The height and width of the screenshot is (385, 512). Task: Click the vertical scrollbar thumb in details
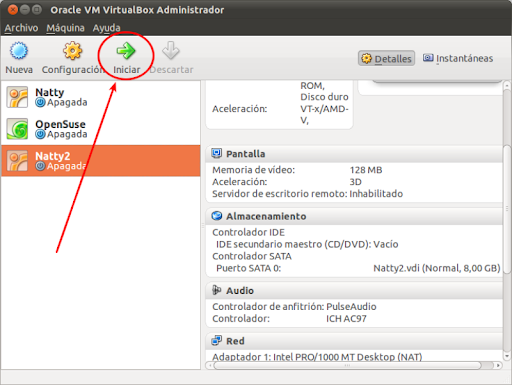pyautogui.click(x=507, y=209)
